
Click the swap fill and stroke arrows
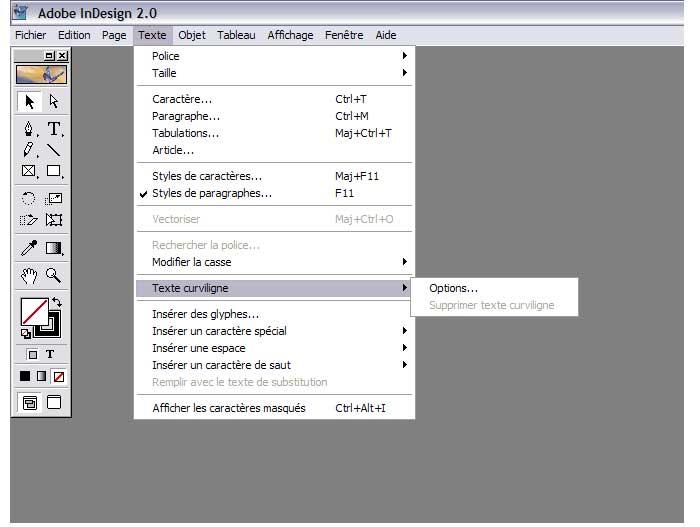(x=57, y=302)
